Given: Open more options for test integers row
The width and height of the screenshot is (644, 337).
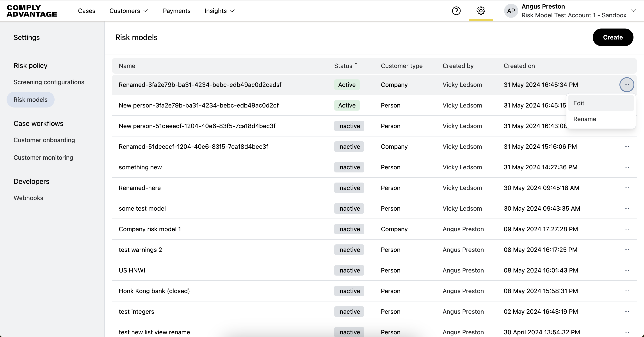Looking at the screenshot, I should (626, 312).
